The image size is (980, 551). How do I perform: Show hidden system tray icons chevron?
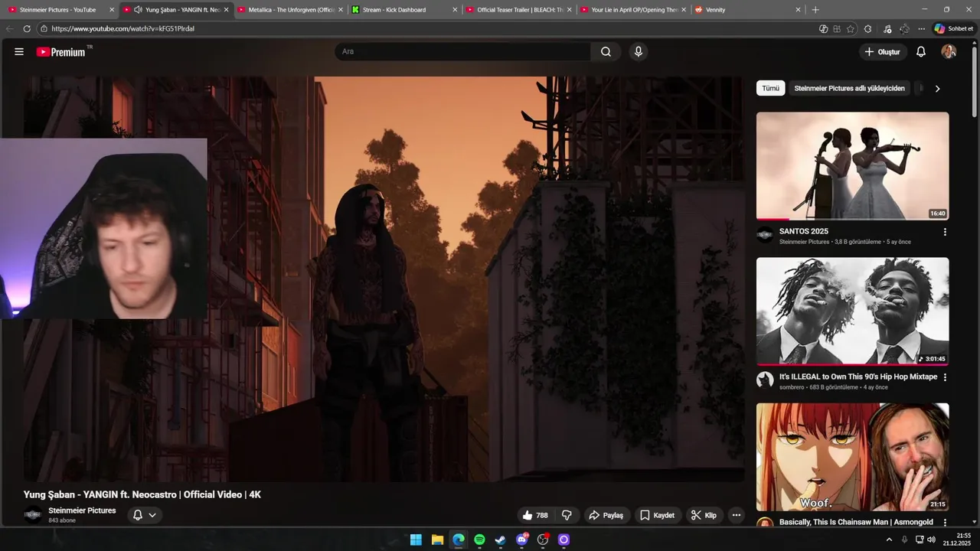(x=889, y=540)
